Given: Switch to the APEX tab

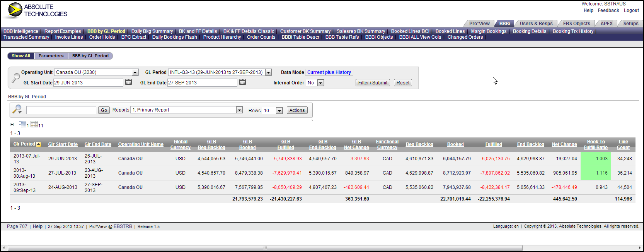Looking at the screenshot, I should click(x=607, y=24).
